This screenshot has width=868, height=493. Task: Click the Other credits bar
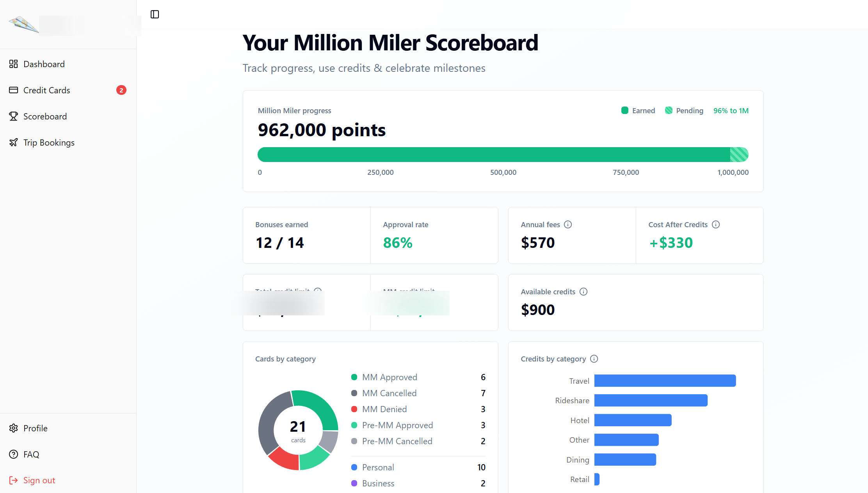pos(626,440)
